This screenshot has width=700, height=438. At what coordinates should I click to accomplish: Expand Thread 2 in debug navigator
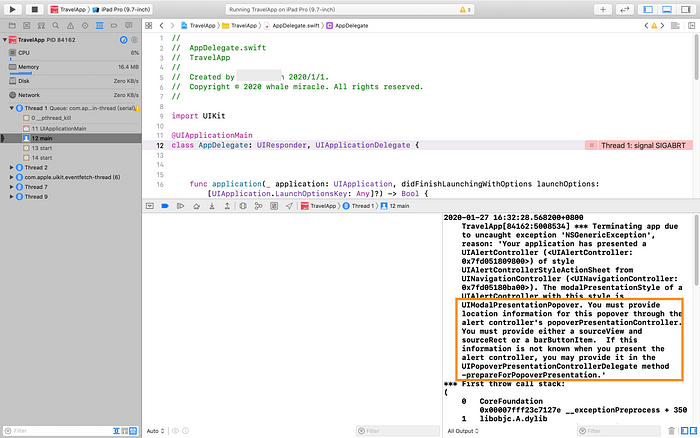(x=12, y=167)
